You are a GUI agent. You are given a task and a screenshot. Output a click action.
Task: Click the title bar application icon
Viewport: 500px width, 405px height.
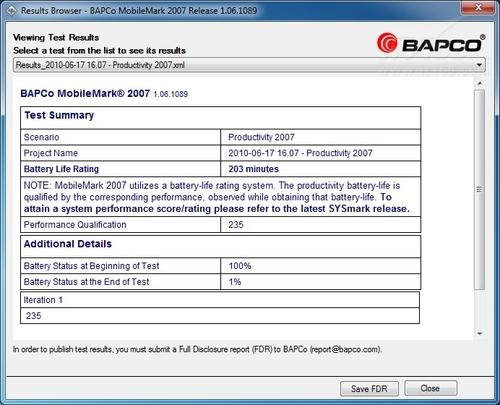pyautogui.click(x=11, y=11)
